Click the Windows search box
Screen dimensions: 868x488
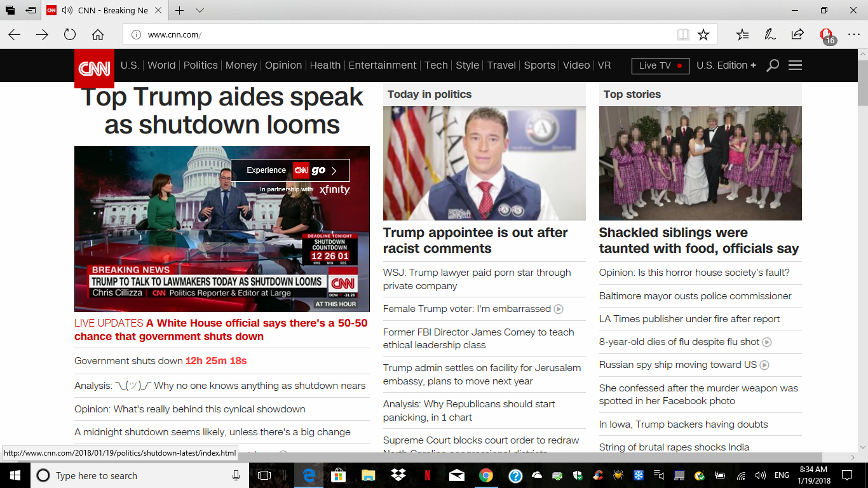[x=140, y=475]
